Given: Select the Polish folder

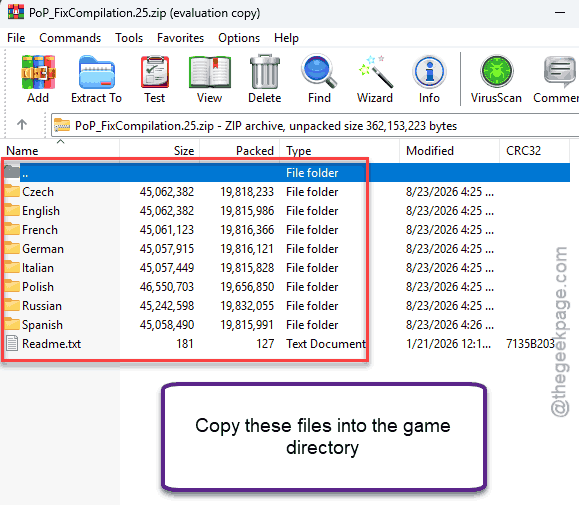Looking at the screenshot, I should pyautogui.click(x=38, y=287).
